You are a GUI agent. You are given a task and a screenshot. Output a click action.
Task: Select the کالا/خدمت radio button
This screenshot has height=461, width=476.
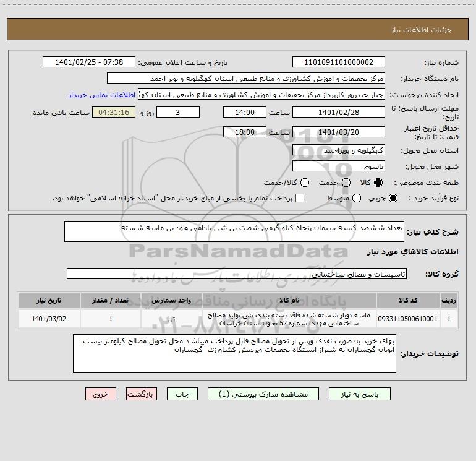click(305, 183)
